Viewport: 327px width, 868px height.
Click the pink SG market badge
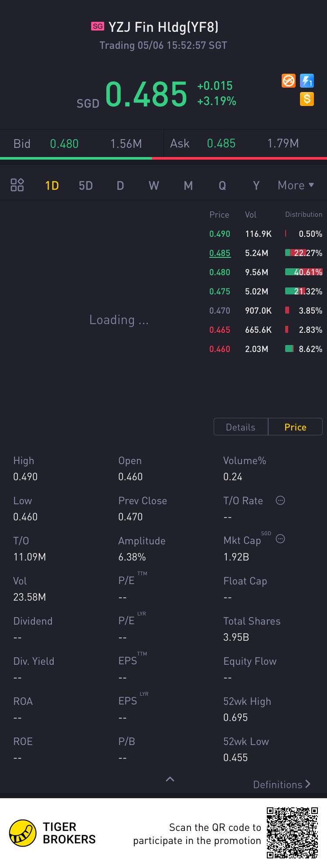click(x=98, y=26)
